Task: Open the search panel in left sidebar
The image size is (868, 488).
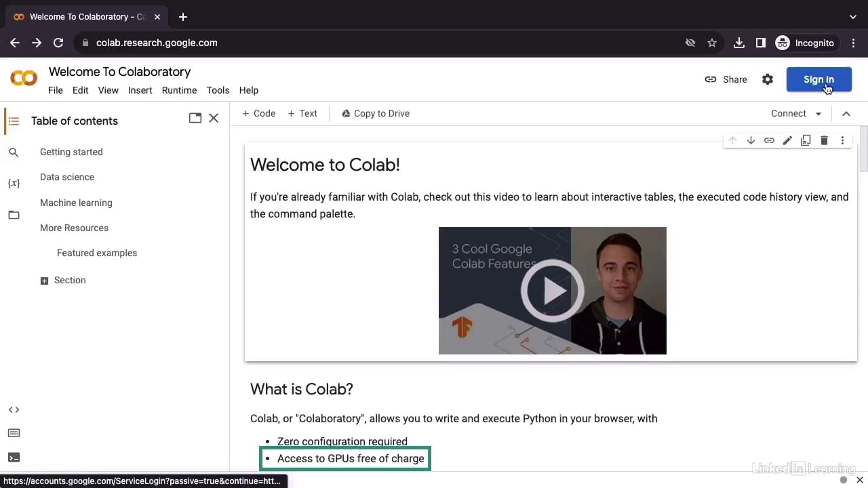Action: pos(14,152)
